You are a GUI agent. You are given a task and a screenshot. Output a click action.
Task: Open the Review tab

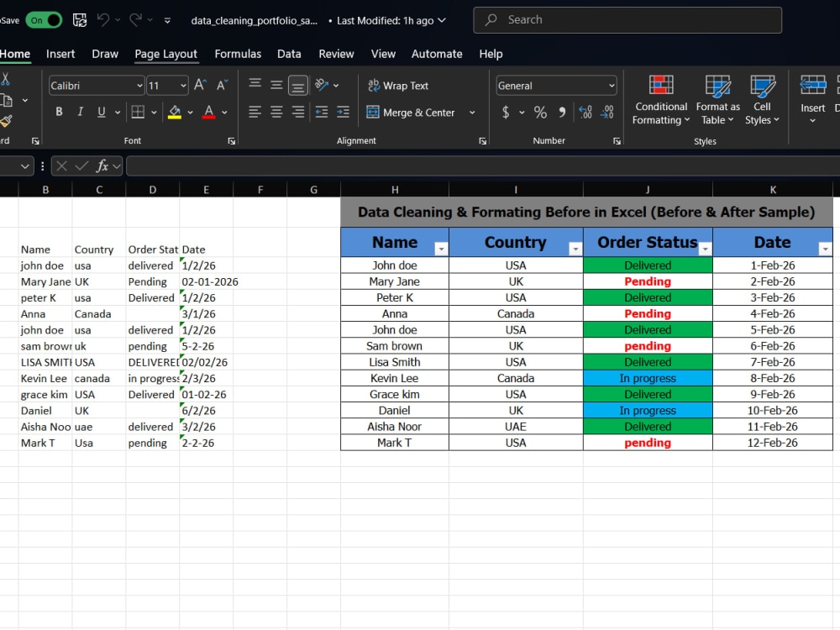click(x=336, y=54)
